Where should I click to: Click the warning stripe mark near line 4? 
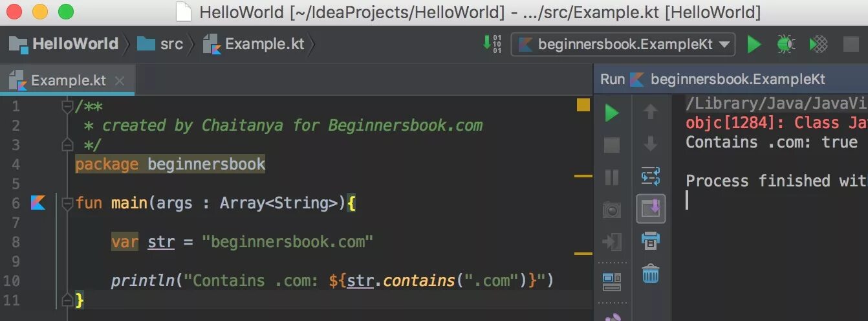[x=583, y=175]
